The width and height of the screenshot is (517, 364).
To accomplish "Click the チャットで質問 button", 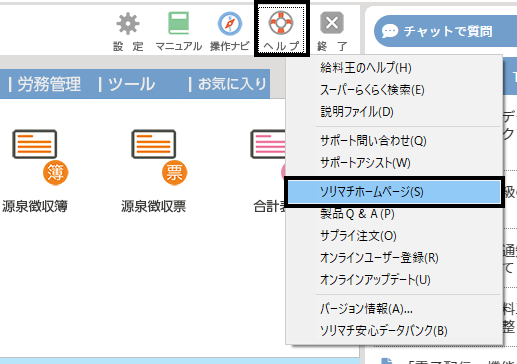I will click(445, 31).
